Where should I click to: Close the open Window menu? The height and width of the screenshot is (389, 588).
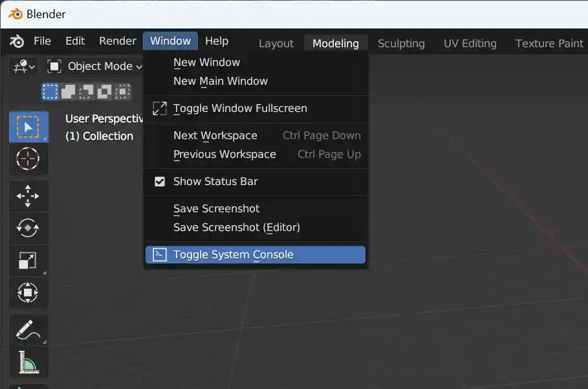point(170,41)
